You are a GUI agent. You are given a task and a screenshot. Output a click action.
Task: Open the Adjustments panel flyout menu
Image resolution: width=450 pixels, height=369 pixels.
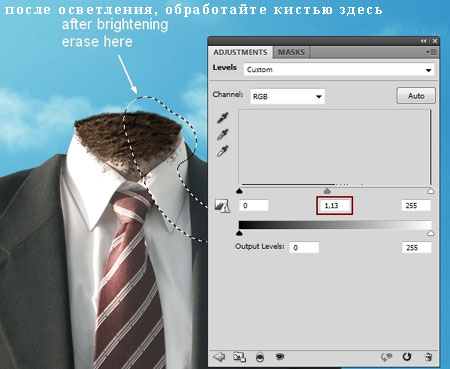(431, 52)
